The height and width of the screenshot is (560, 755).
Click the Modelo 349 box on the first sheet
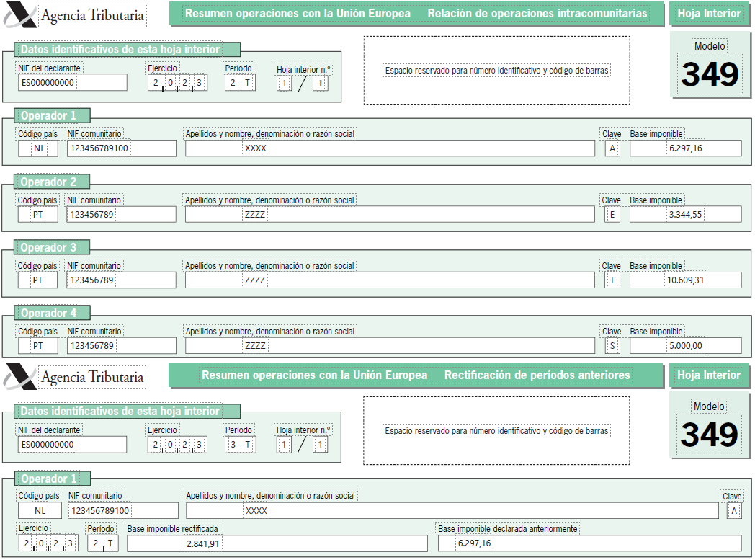click(710, 67)
